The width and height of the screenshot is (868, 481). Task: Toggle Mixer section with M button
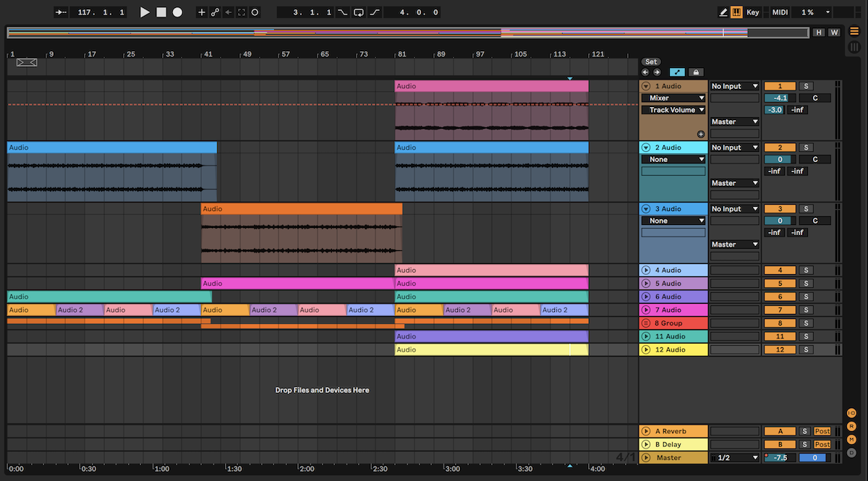(x=851, y=440)
